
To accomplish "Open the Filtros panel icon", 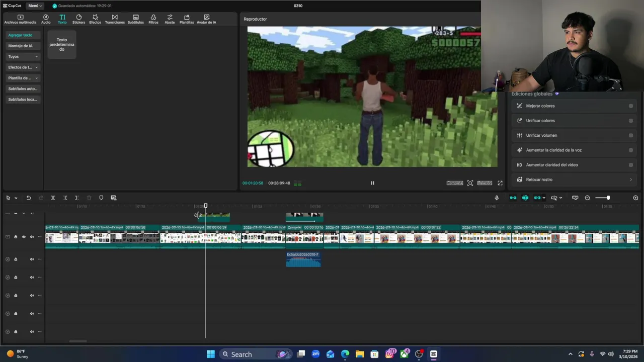I will [153, 19].
